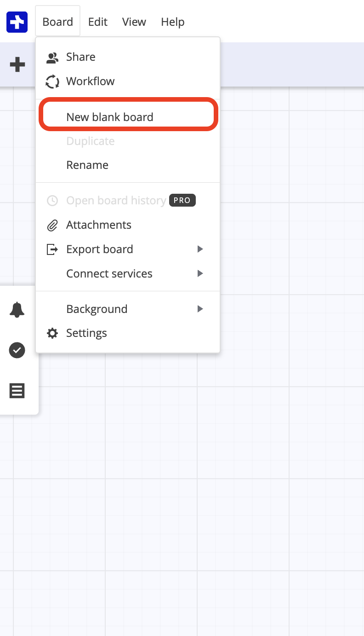
Task: Select New blank board
Action: pyautogui.click(x=109, y=116)
